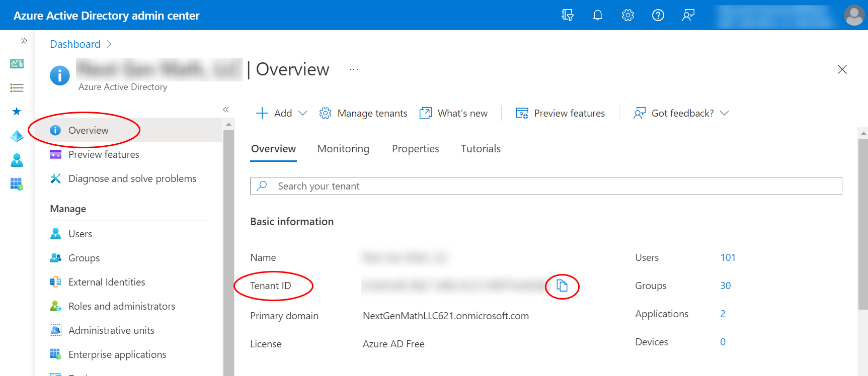Click the Favorites star icon

(17, 111)
